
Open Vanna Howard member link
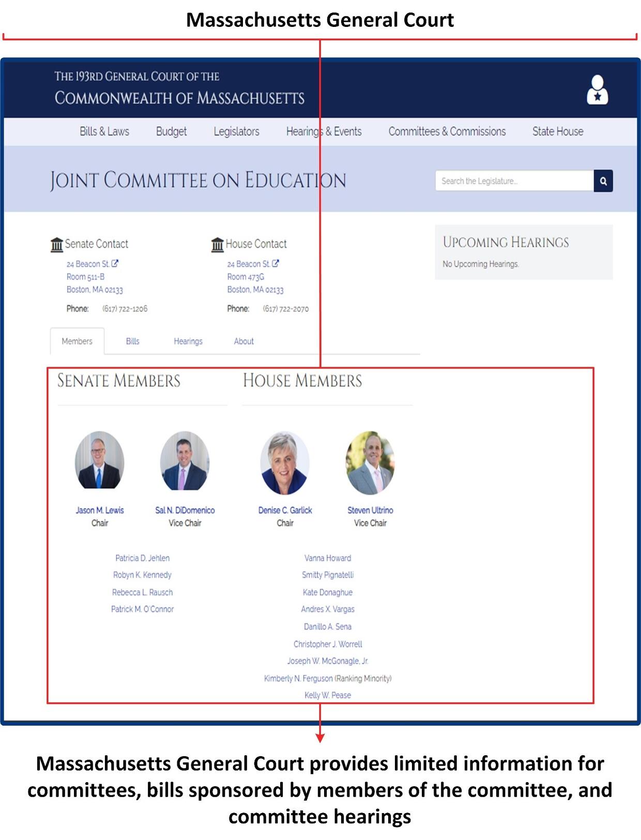(x=328, y=558)
